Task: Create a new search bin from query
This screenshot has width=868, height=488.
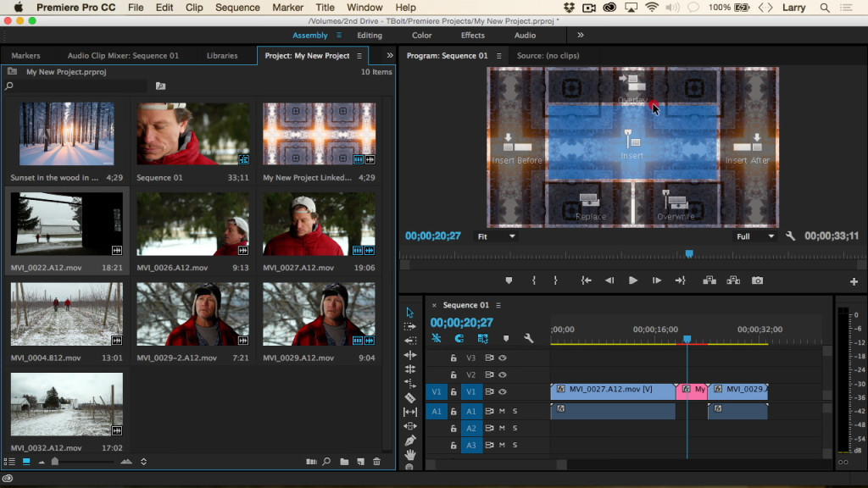Action: click(160, 86)
